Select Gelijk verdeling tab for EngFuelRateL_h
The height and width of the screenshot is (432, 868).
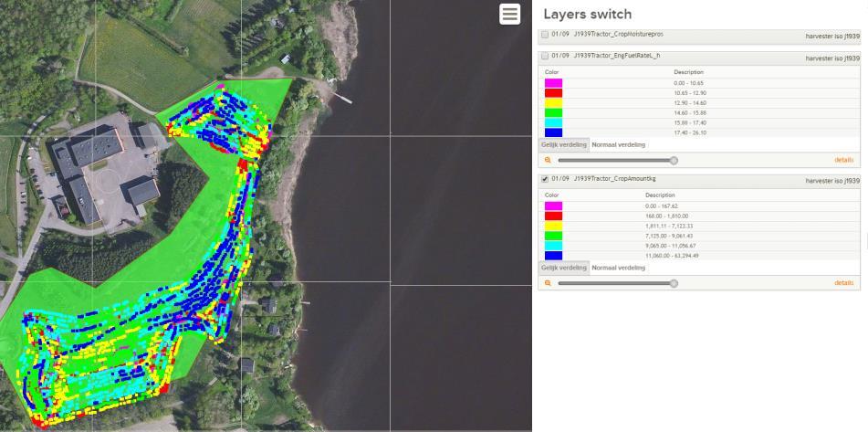tap(563, 145)
